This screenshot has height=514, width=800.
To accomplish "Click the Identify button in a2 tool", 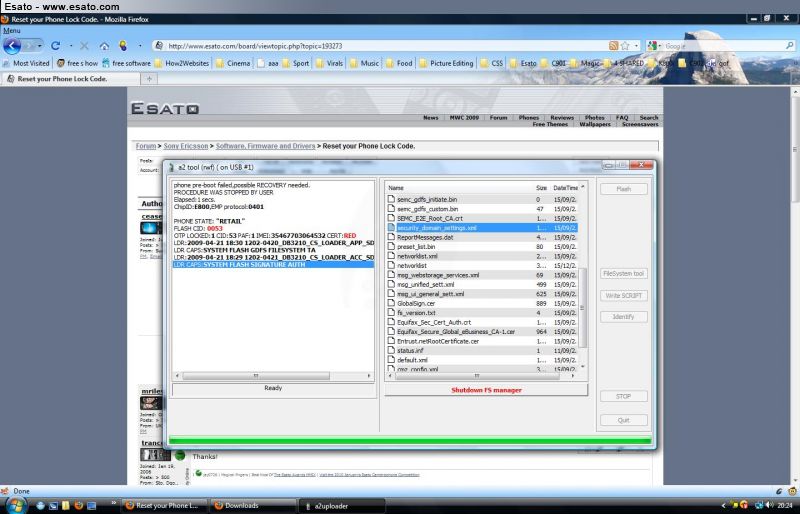I will click(x=623, y=317).
